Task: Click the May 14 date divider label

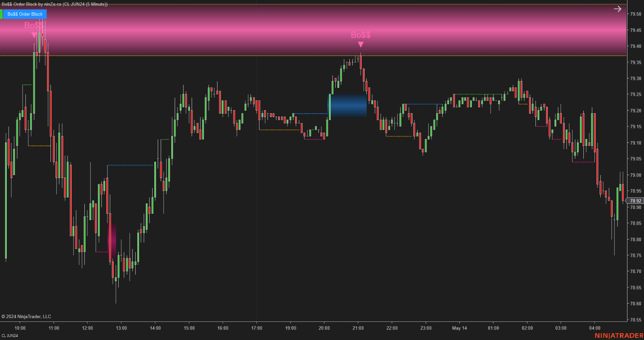Action: click(x=459, y=328)
